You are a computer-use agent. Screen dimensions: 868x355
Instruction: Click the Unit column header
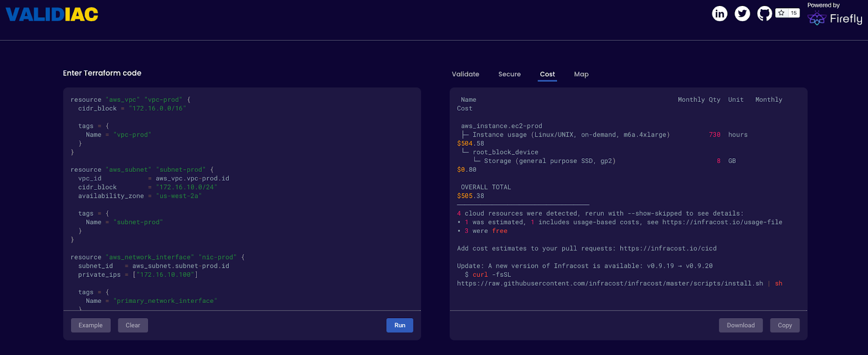[x=736, y=100]
